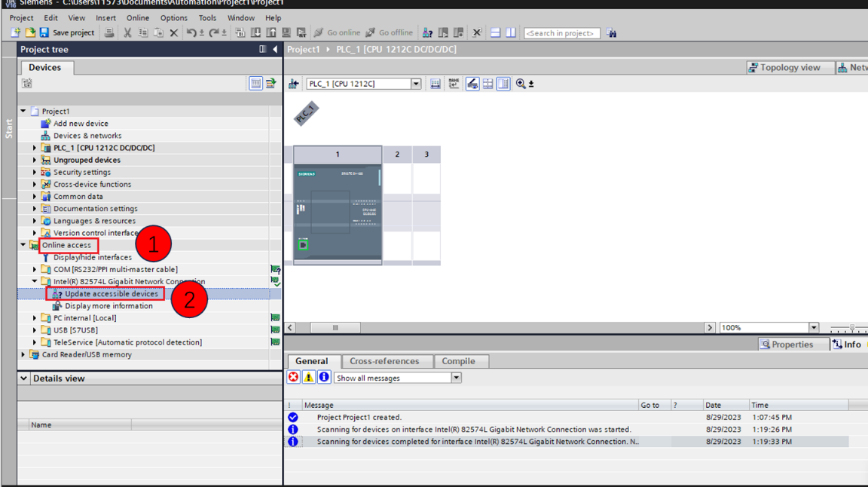Open the PLC_1 [CPU 1212C] device dropdown
The image size is (868, 487).
coord(416,84)
